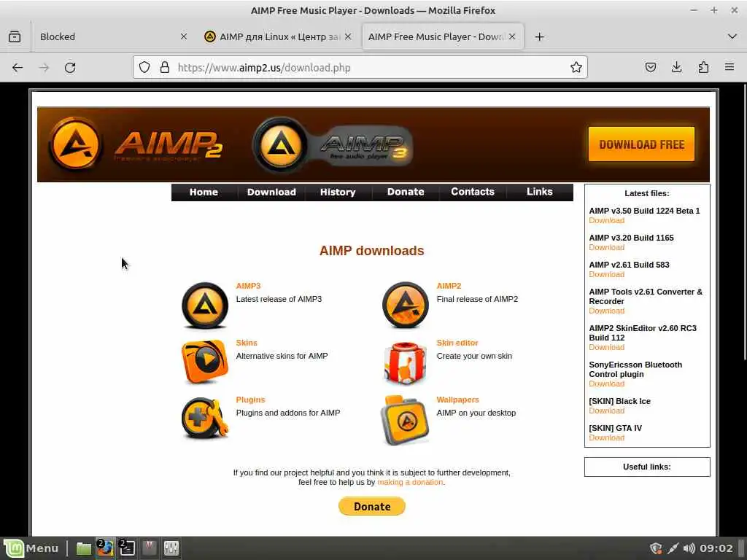
Task: Download AIMP v3.50 Build 1224 Beta 1
Action: coord(606,220)
